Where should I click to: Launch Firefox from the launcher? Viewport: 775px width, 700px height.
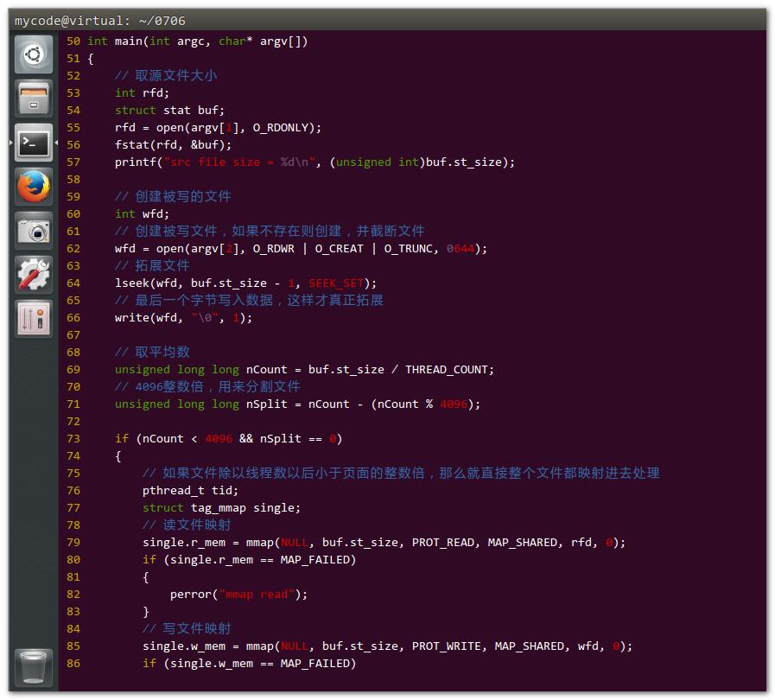click(33, 186)
